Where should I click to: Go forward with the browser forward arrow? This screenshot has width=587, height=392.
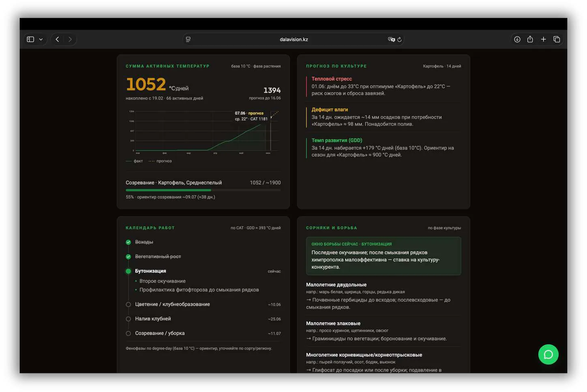70,39
